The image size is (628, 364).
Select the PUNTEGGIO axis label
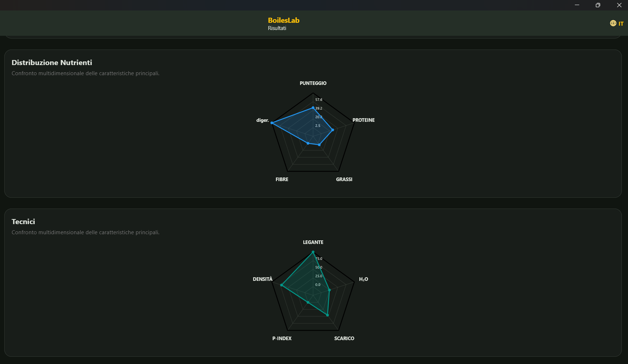[x=313, y=83]
